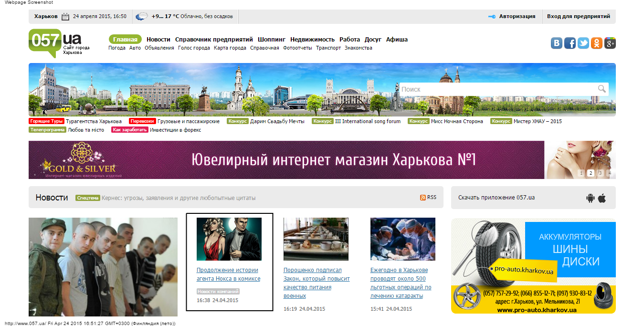Open the Погода submenu link
This screenshot has height=326, width=644.
[117, 48]
